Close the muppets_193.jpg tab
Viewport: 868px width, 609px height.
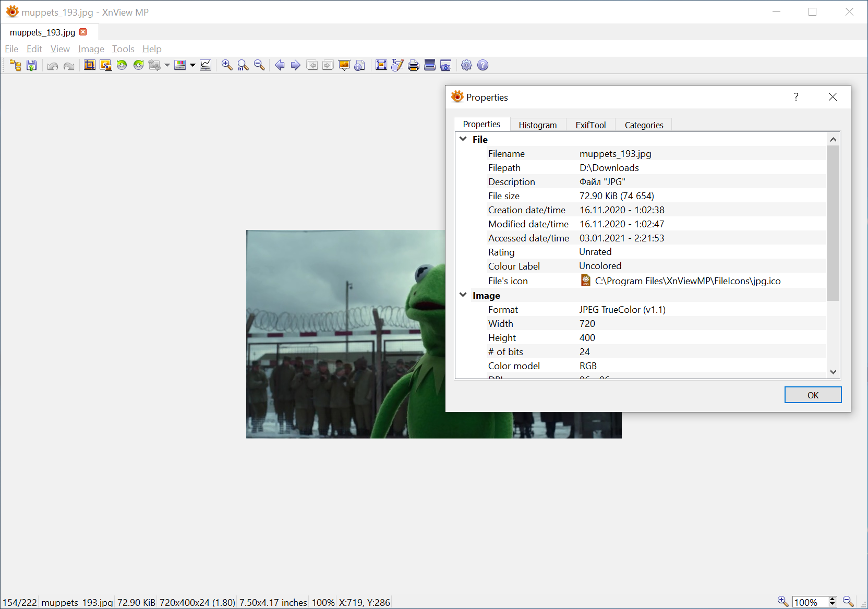(83, 32)
